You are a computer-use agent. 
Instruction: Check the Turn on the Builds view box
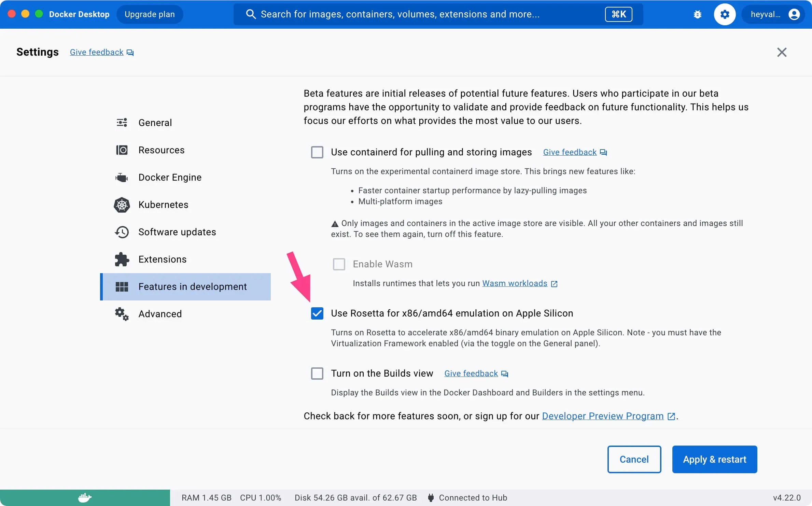317,374
